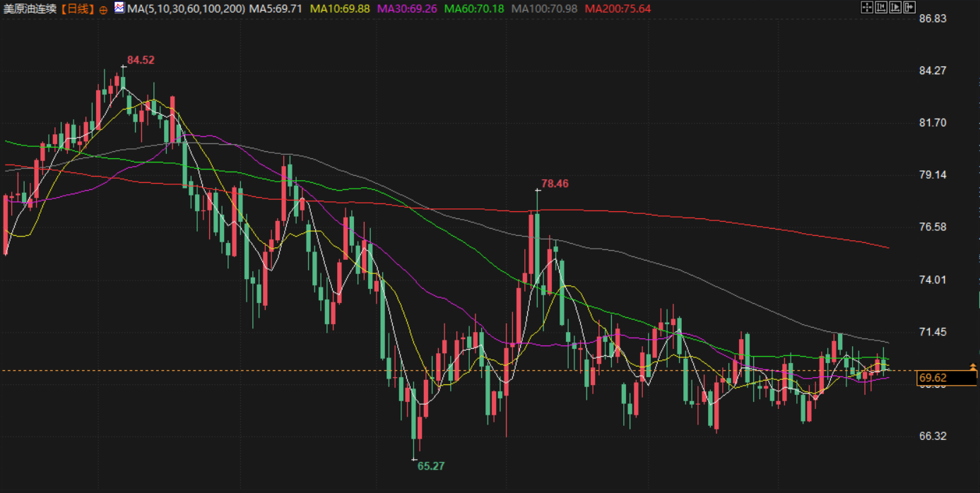
Task: Open the 【日线】 period selector
Action: coord(78,9)
